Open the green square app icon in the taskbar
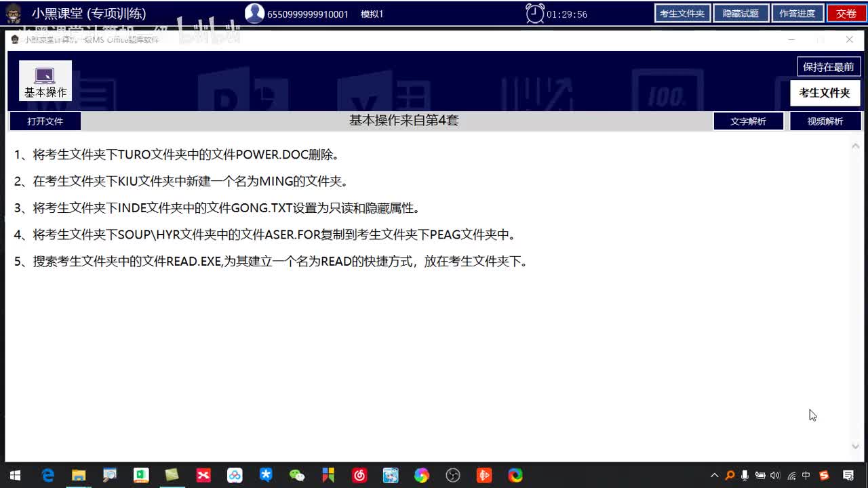This screenshot has height=488, width=868. coord(141,475)
